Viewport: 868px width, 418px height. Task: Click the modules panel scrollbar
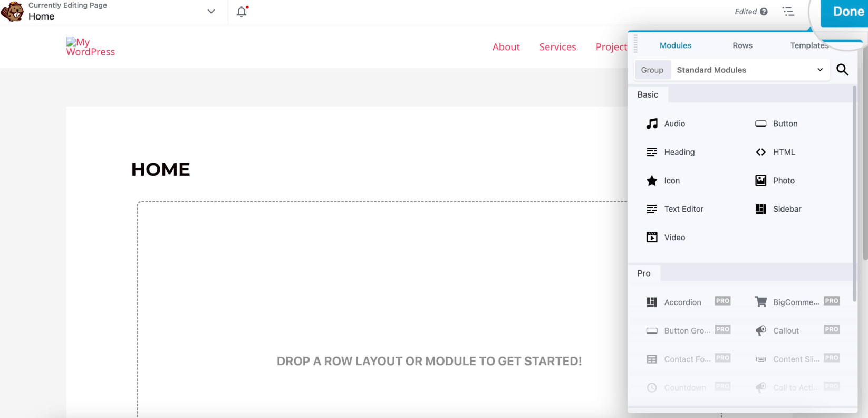854,193
